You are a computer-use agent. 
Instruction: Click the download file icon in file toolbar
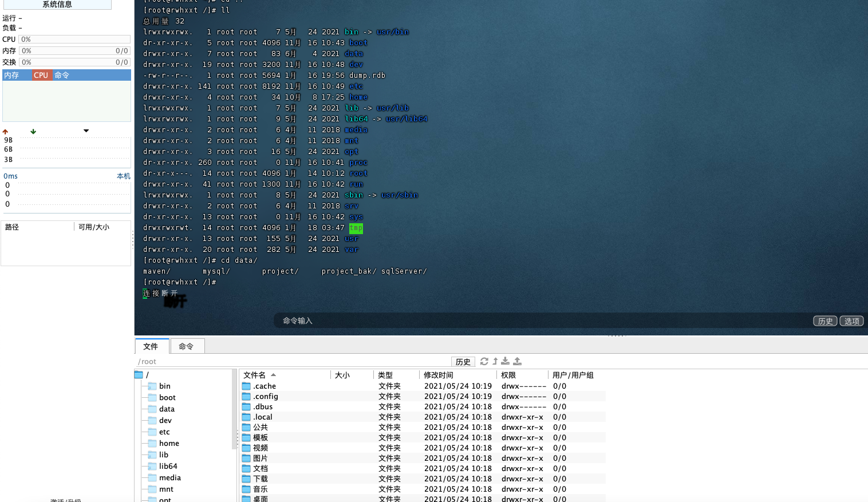coord(506,361)
